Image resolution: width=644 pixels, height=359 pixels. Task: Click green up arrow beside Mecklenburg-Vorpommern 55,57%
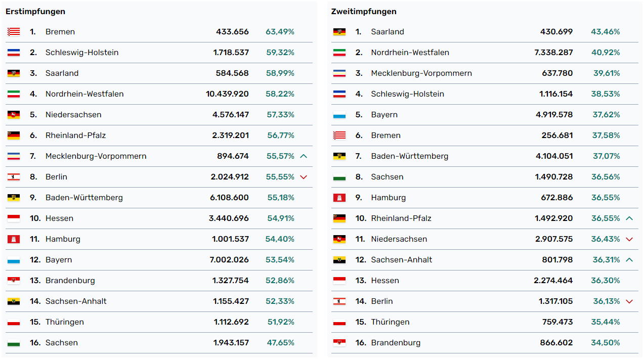tap(304, 156)
